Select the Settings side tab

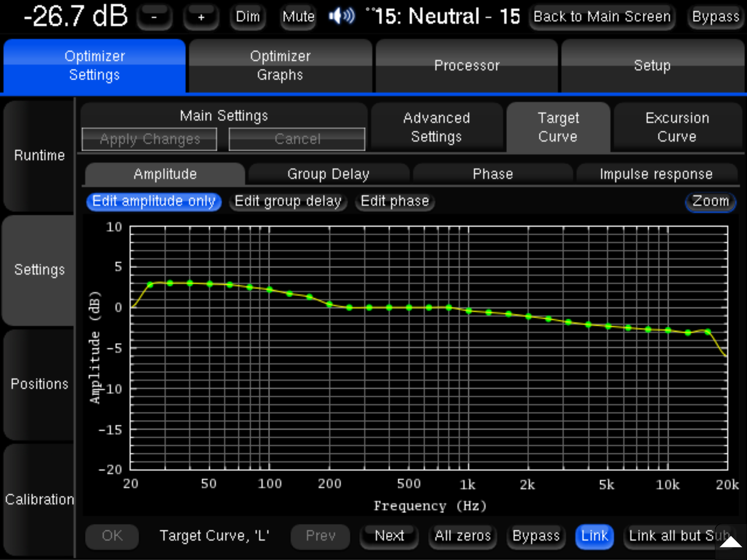point(39,270)
